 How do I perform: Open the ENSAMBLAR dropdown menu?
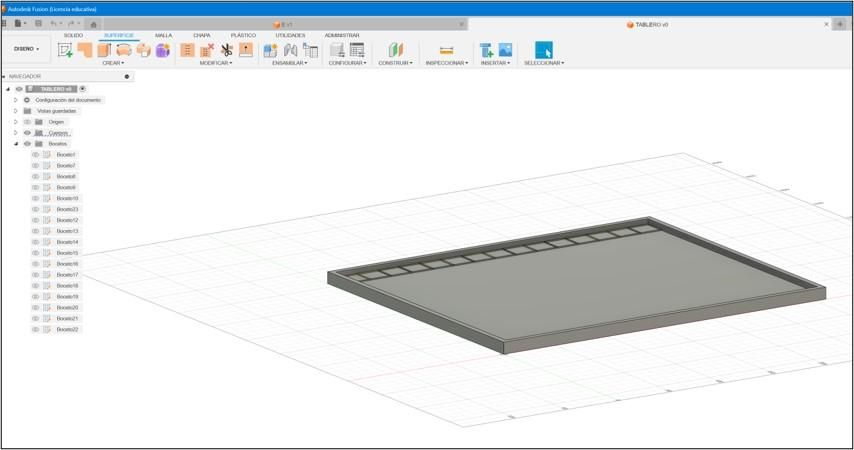click(290, 63)
